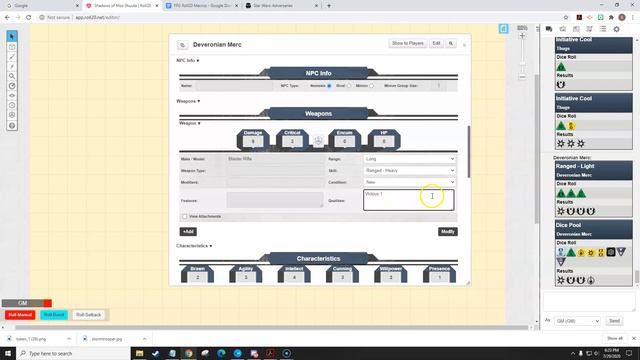Open the Turn Tracker clock tool
Screen dimensions: 640x360
coord(12,105)
